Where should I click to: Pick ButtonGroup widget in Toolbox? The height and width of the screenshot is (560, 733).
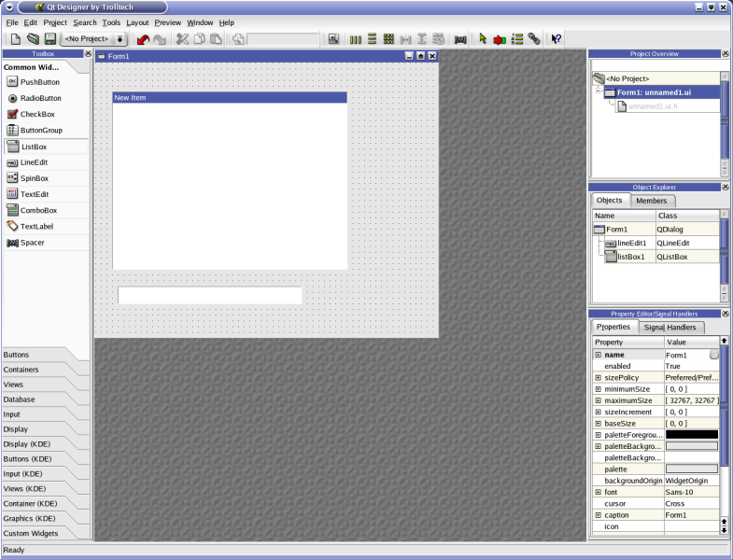point(46,131)
